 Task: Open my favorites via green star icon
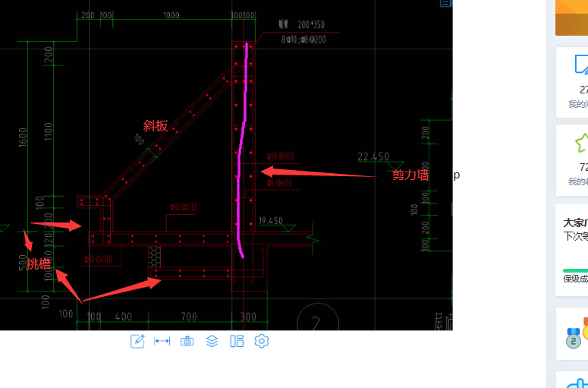click(582, 143)
